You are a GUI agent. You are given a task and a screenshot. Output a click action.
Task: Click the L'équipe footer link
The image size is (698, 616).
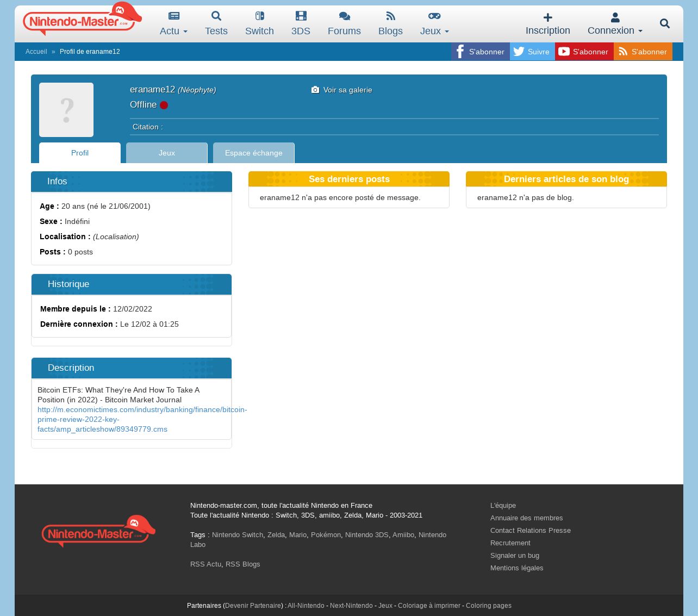(x=503, y=505)
